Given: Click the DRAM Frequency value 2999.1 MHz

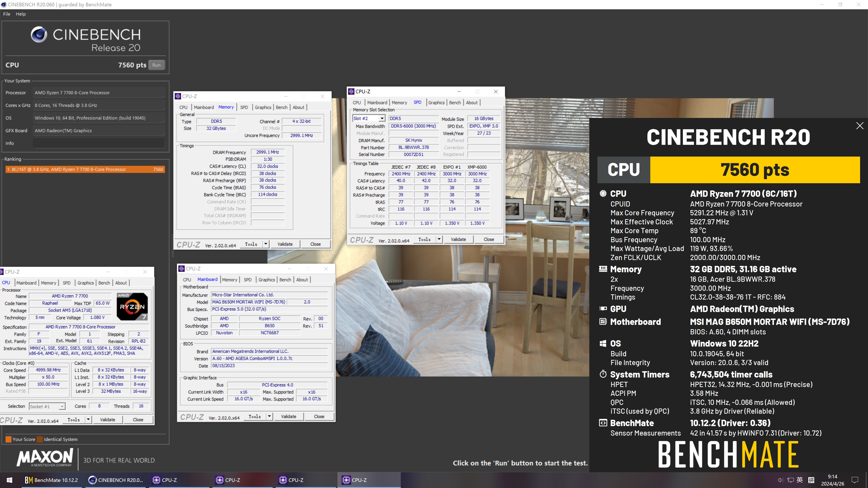Looking at the screenshot, I should coord(268,152).
